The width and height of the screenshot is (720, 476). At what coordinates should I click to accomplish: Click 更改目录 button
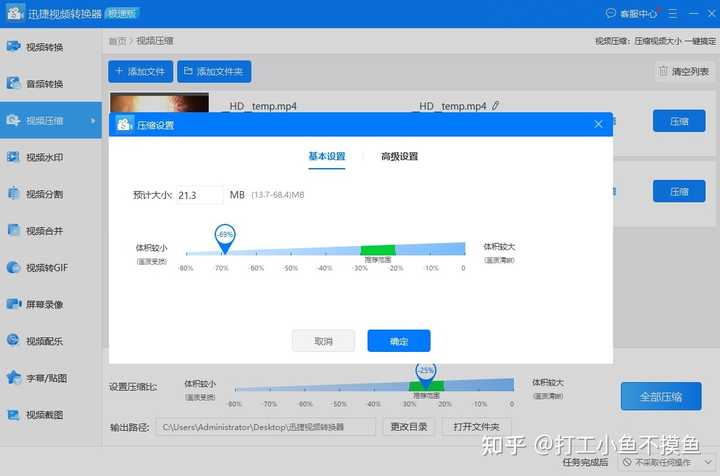pos(409,427)
